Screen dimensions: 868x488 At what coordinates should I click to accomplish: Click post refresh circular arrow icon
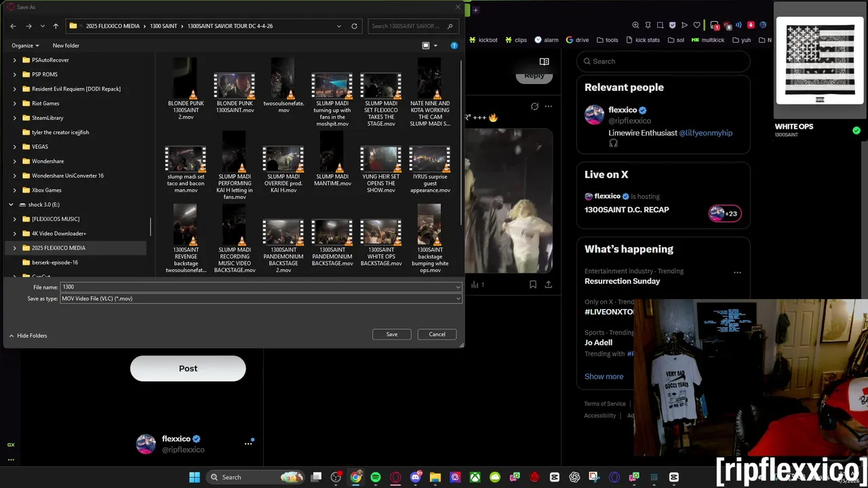point(534,106)
